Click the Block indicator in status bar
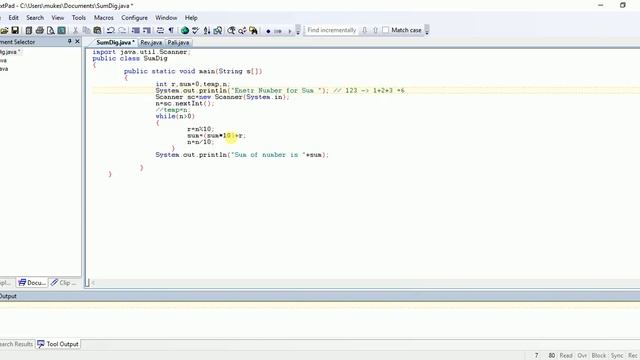The width and height of the screenshot is (640, 360). tap(599, 356)
